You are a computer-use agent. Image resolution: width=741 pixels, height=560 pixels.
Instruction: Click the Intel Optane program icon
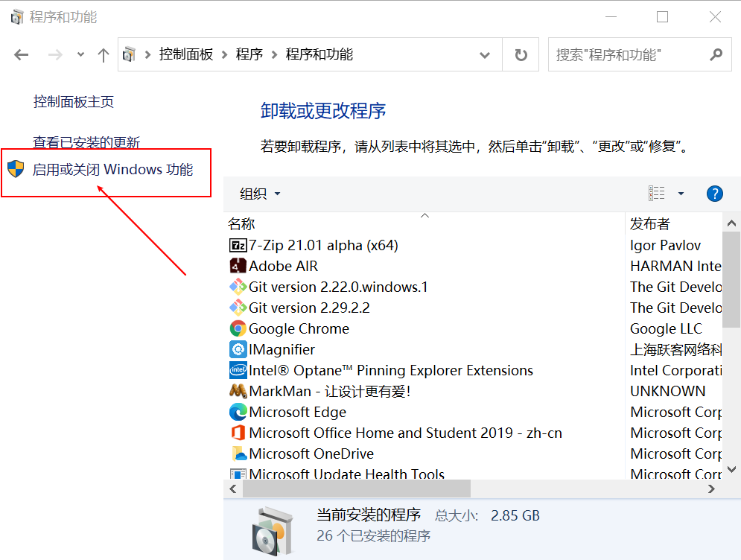tap(238, 370)
